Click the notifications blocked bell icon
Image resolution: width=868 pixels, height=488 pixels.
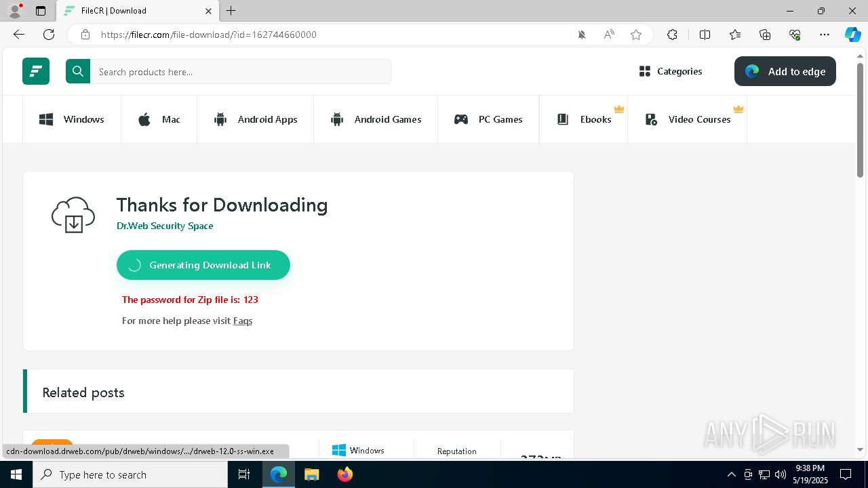click(x=582, y=35)
